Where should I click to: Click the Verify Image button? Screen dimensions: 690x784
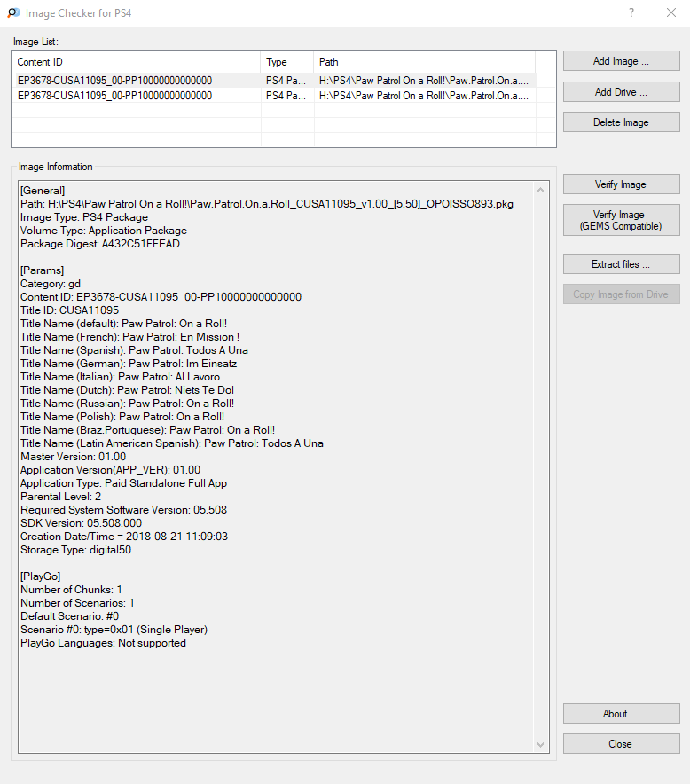coord(621,184)
